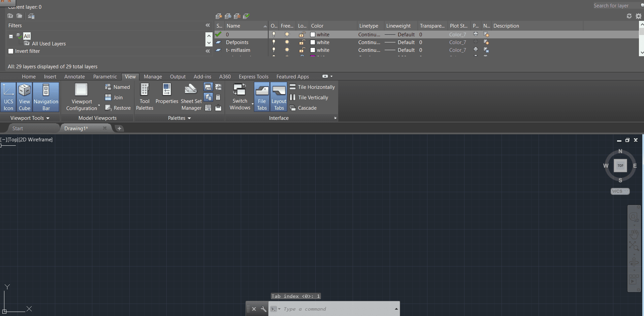
Task: Click Tile Horizontally button
Action: [x=312, y=87]
